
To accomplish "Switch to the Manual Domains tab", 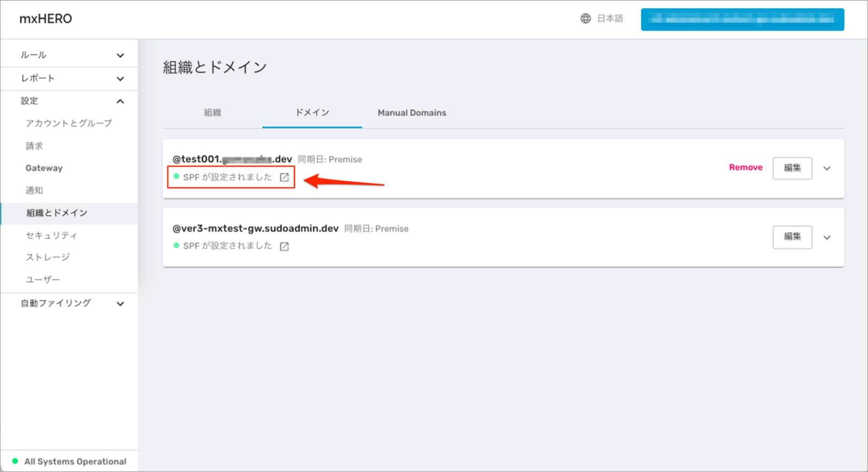I will click(x=412, y=113).
